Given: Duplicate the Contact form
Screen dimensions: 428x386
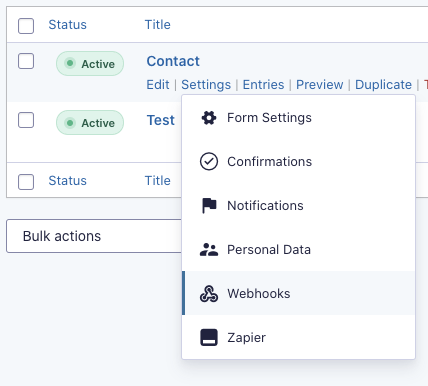Looking at the screenshot, I should point(383,85).
